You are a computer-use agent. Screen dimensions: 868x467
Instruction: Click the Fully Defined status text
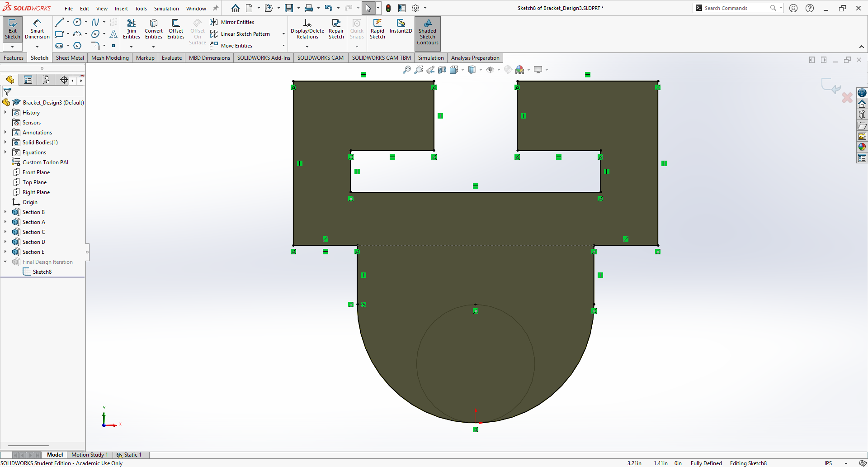706,463
